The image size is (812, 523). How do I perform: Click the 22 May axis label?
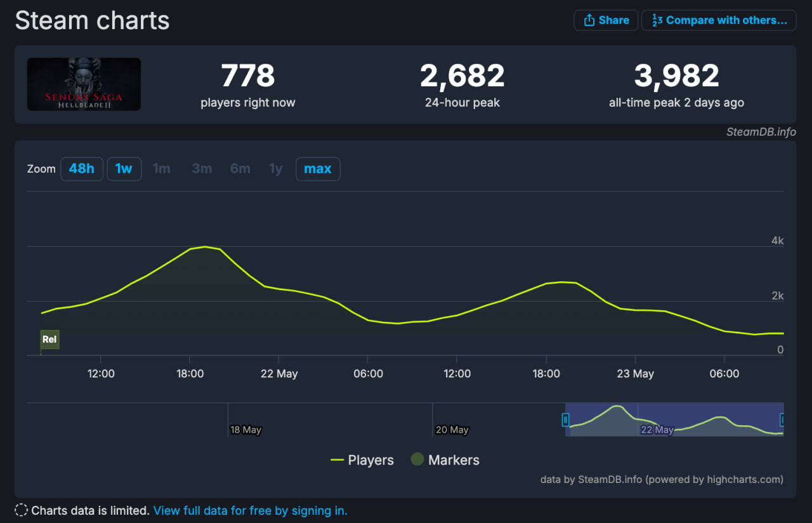click(279, 374)
